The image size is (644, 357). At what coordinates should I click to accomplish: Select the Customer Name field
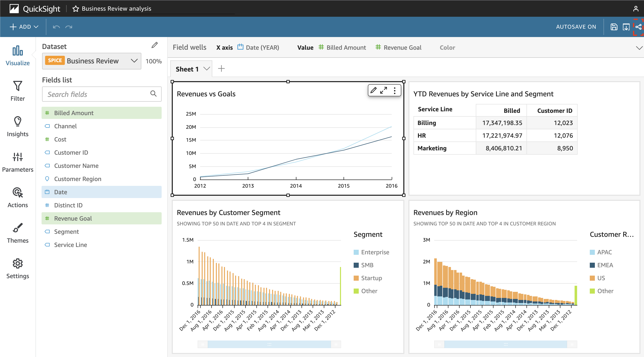coord(102,166)
